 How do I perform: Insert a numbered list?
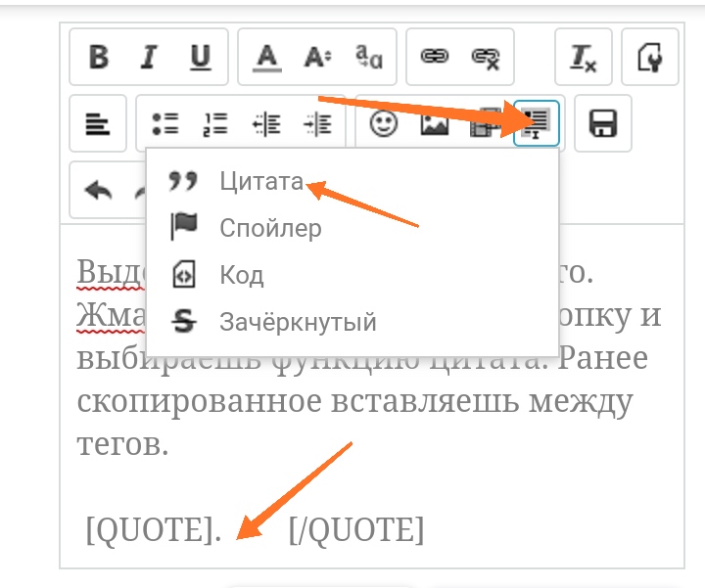tap(214, 124)
